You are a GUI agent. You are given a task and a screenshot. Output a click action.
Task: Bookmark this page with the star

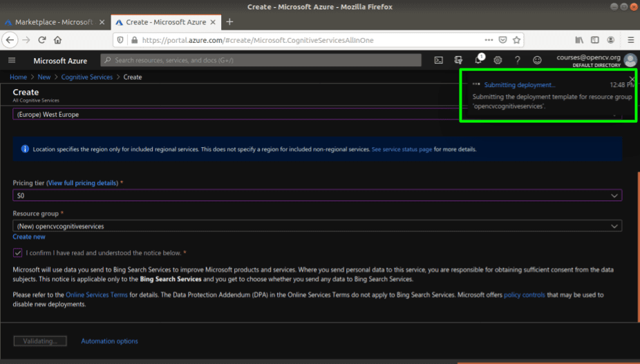click(x=517, y=40)
